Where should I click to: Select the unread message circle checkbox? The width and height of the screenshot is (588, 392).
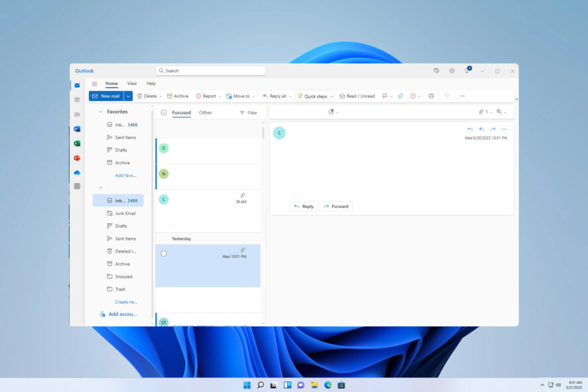click(x=163, y=252)
